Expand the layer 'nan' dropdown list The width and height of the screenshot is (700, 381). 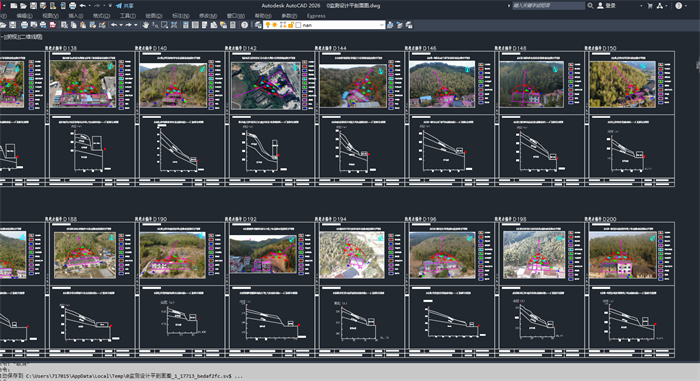(381, 25)
